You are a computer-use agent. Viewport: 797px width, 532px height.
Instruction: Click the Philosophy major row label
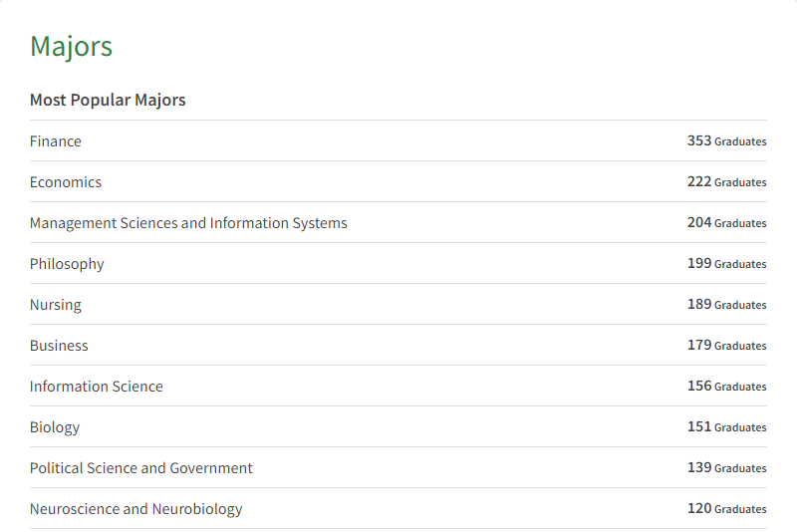(x=67, y=264)
